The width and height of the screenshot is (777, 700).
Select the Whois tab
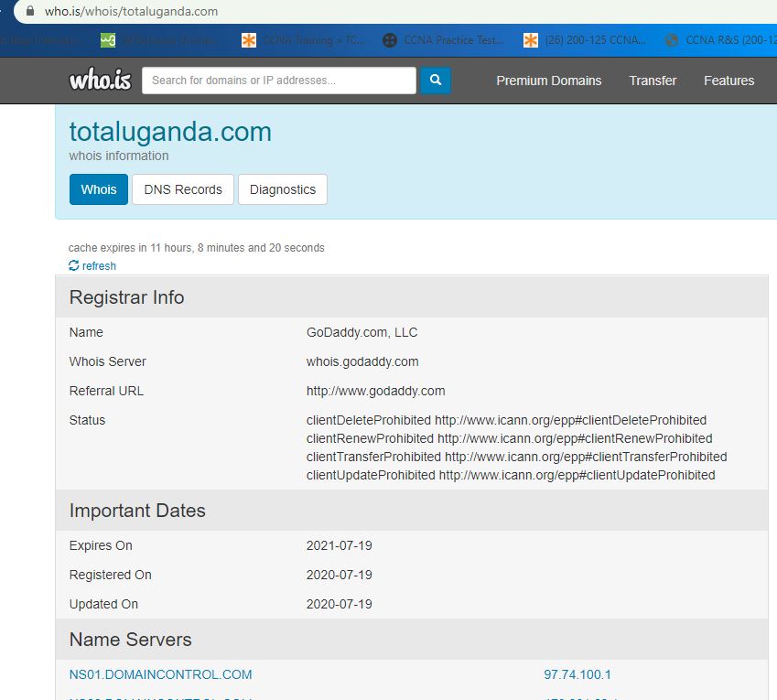pyautogui.click(x=99, y=189)
